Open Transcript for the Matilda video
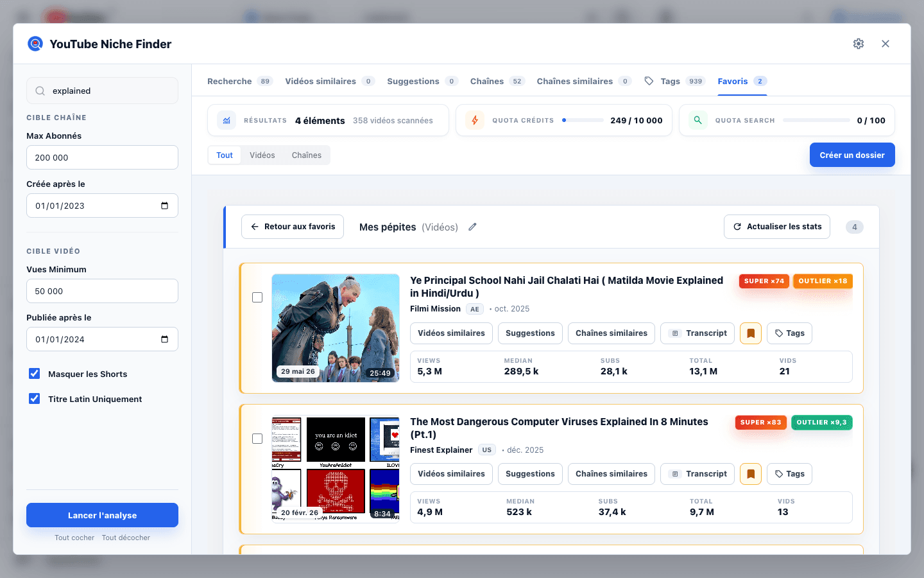924x578 pixels. 697,333
